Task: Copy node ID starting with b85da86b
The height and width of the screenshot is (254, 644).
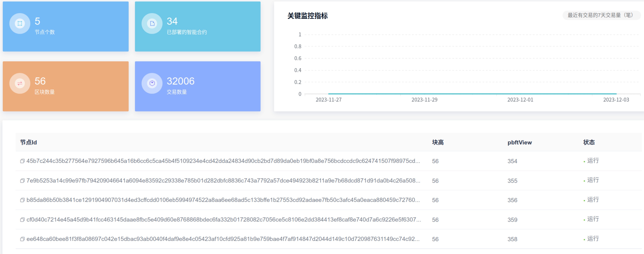Action: 22,200
